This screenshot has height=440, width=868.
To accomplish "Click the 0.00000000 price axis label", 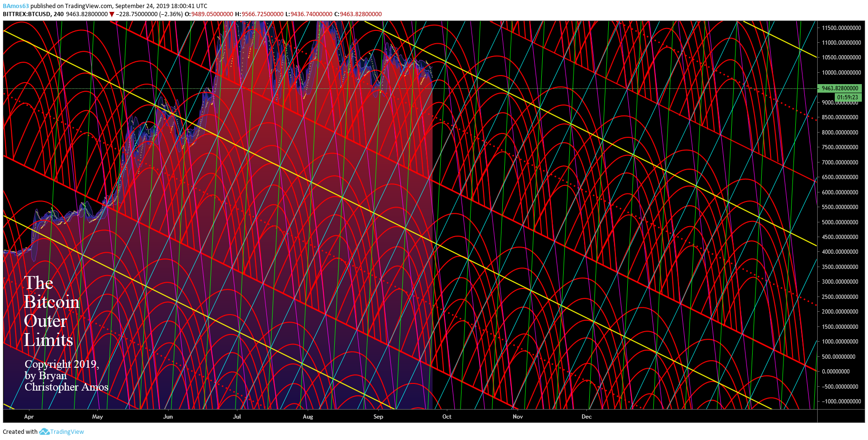I will [836, 372].
